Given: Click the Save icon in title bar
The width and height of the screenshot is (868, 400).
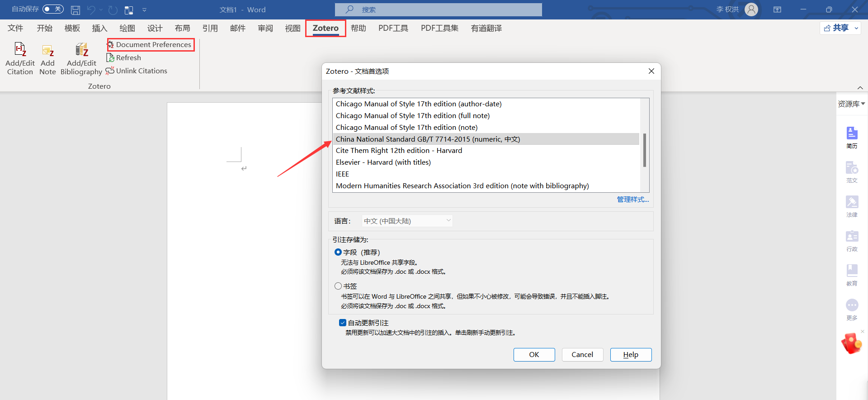Looking at the screenshot, I should 75,10.
